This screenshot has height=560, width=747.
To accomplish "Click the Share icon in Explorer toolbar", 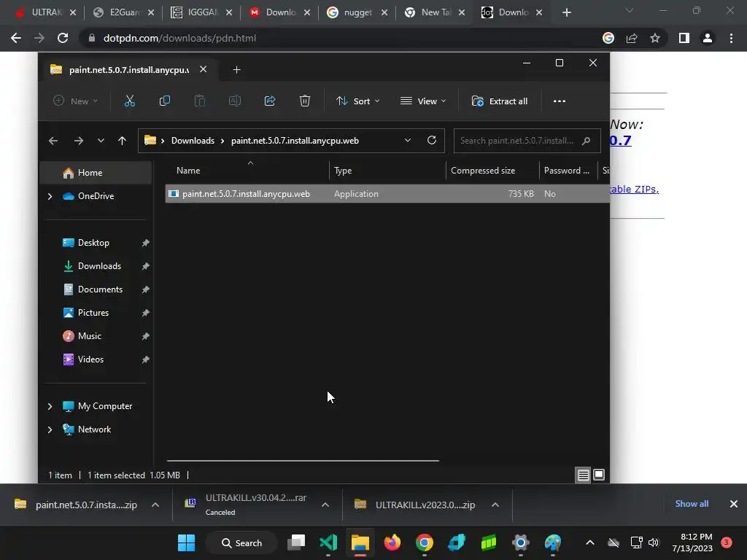I will coord(270,101).
